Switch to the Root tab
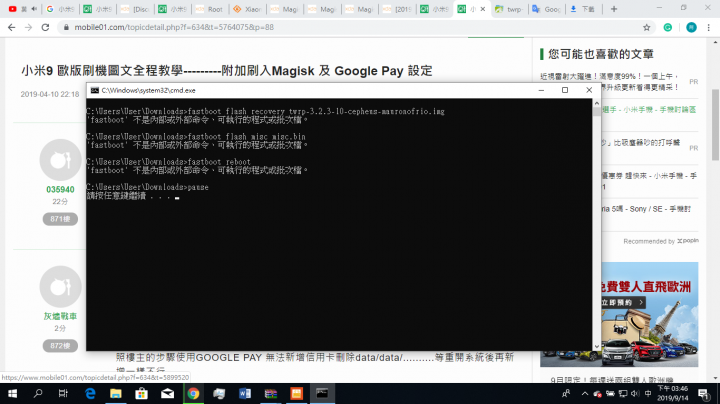This screenshot has width=720, height=404. point(209,9)
